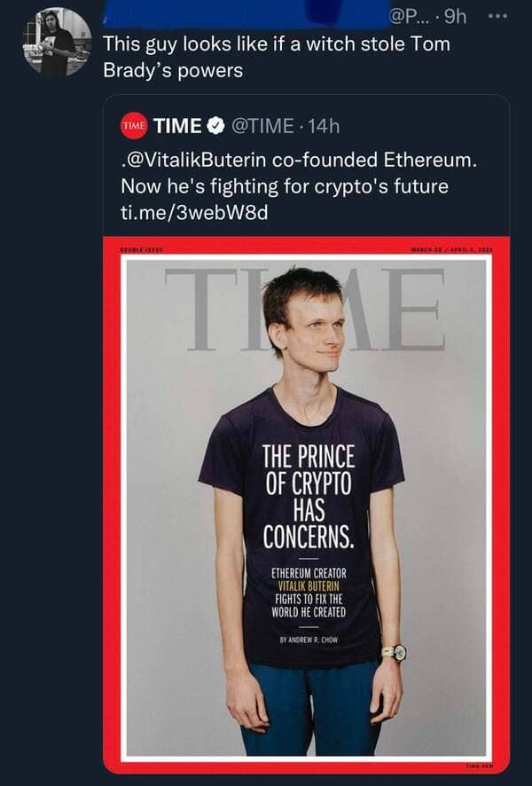Open the @TIME handle in quoted tweet

[262, 126]
